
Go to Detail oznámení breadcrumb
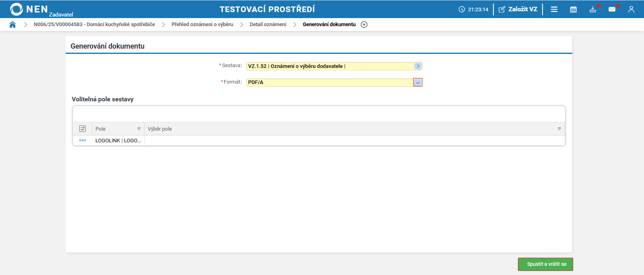click(x=268, y=25)
